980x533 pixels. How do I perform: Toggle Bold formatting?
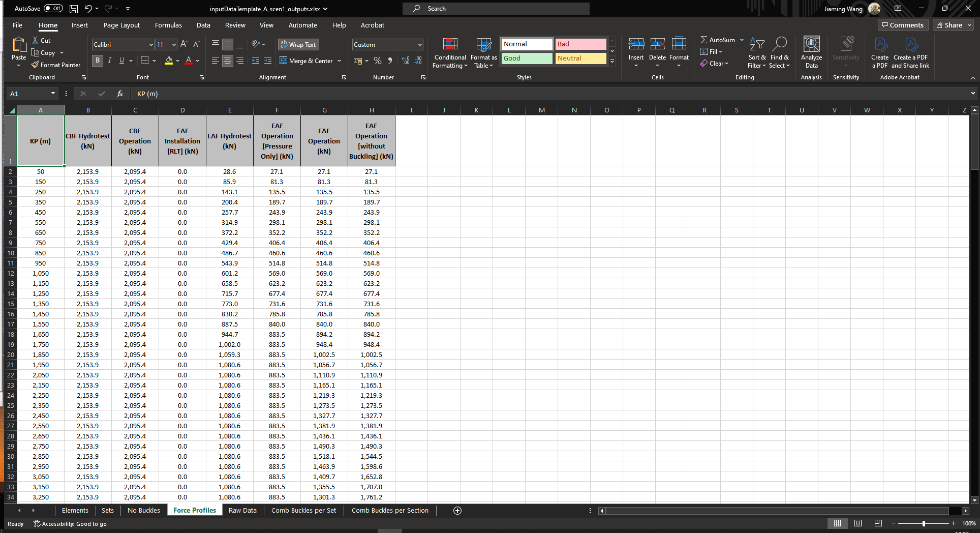[98, 61]
